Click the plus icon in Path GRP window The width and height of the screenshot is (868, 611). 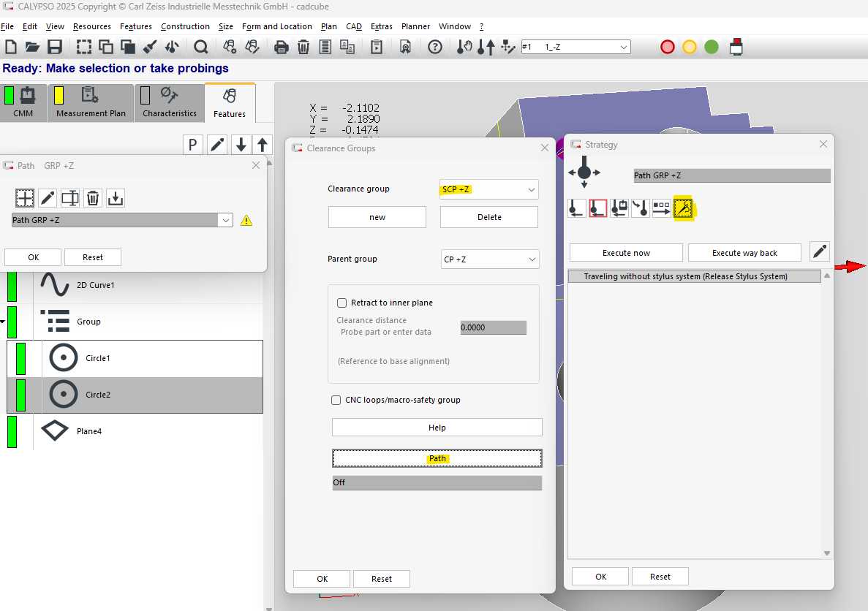coord(25,197)
